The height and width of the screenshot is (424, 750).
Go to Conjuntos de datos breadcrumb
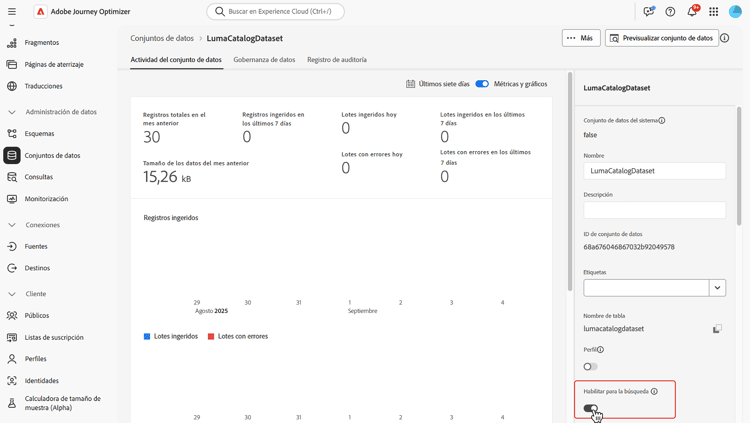pos(162,38)
